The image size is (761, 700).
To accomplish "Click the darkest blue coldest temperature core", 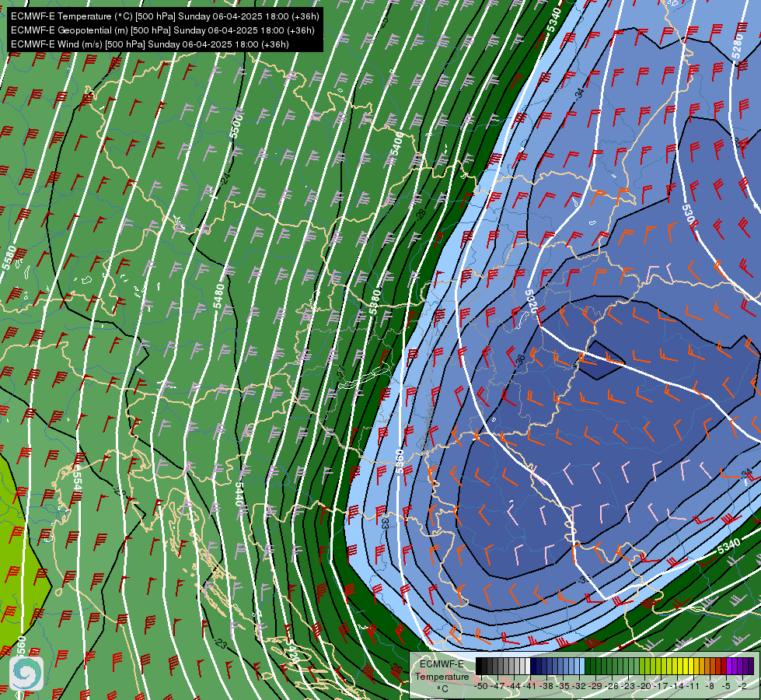I will click(x=600, y=360).
